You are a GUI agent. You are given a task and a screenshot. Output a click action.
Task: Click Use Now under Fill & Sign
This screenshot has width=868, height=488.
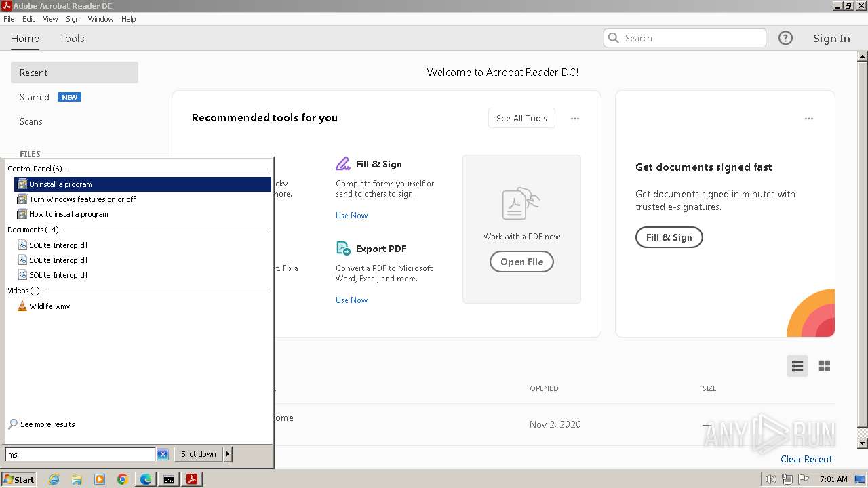[351, 216]
